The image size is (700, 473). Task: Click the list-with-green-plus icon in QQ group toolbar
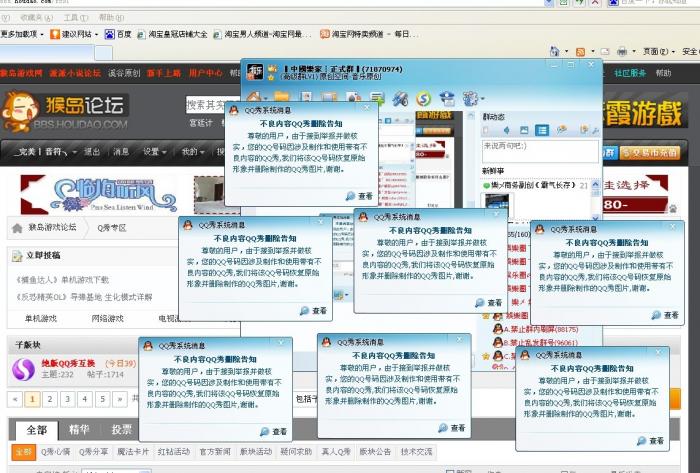click(378, 98)
